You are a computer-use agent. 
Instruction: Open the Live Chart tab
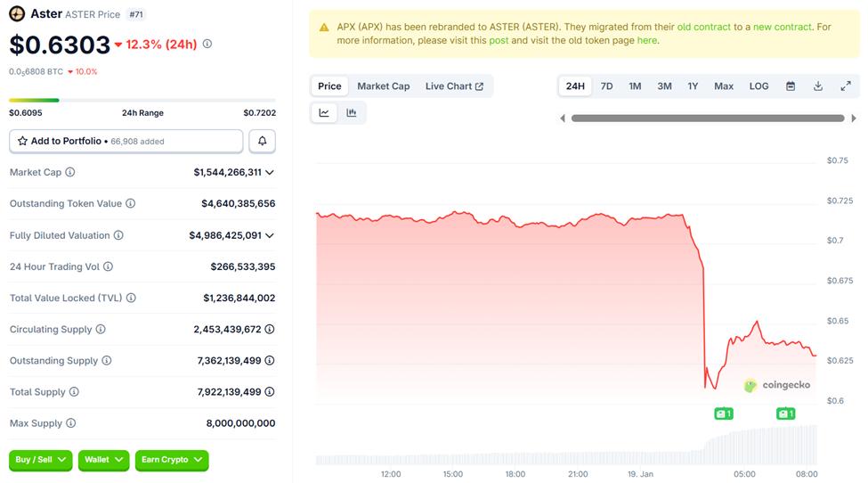tap(454, 86)
